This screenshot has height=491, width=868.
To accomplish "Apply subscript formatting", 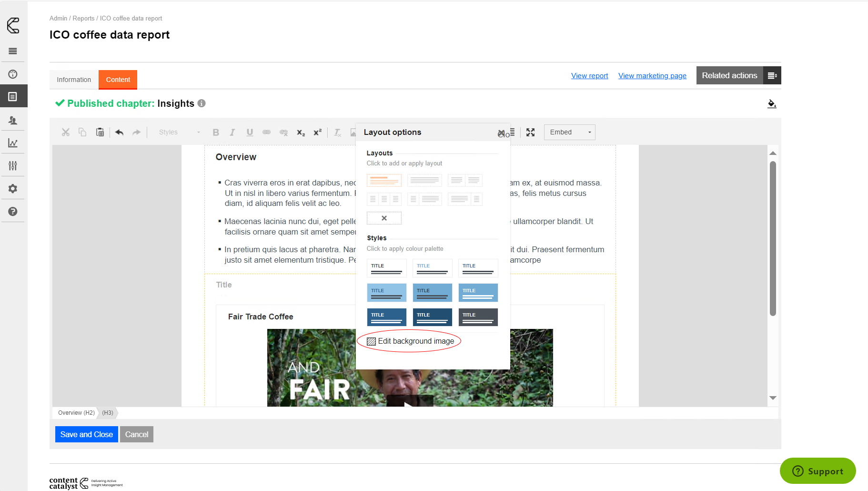I will [x=301, y=132].
